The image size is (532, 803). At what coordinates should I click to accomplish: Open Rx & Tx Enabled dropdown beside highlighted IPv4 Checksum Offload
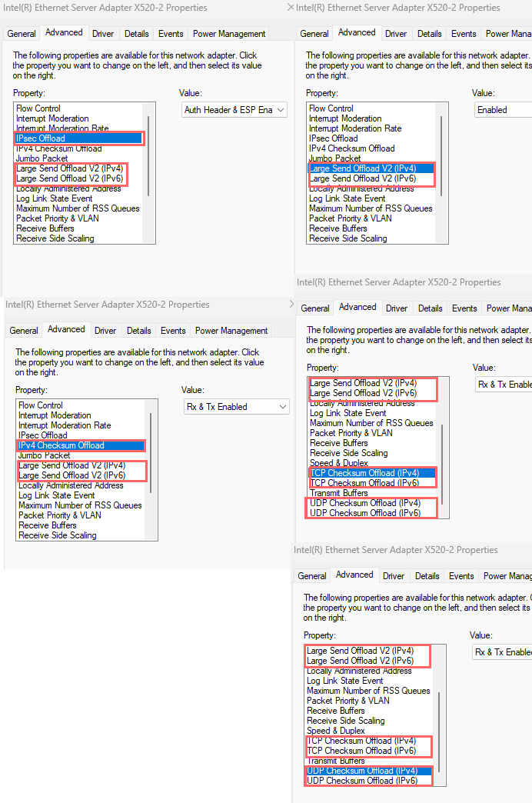tap(235, 406)
